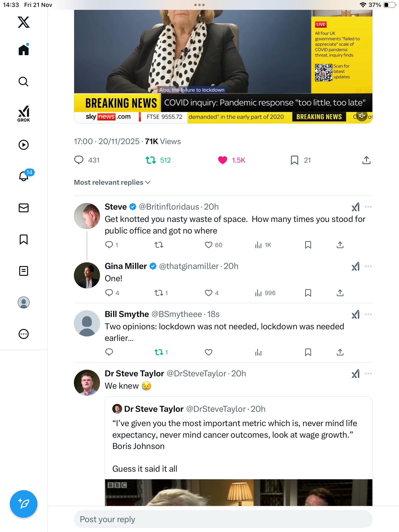Open Gina Miller's profile name link
Viewport: 399px width, 532px height.
126,266
